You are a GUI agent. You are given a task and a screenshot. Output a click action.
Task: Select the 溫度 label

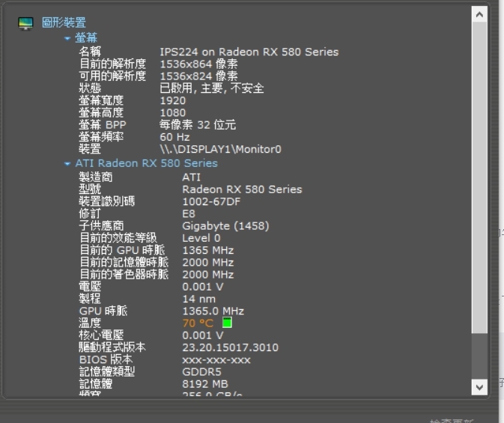tap(90, 323)
